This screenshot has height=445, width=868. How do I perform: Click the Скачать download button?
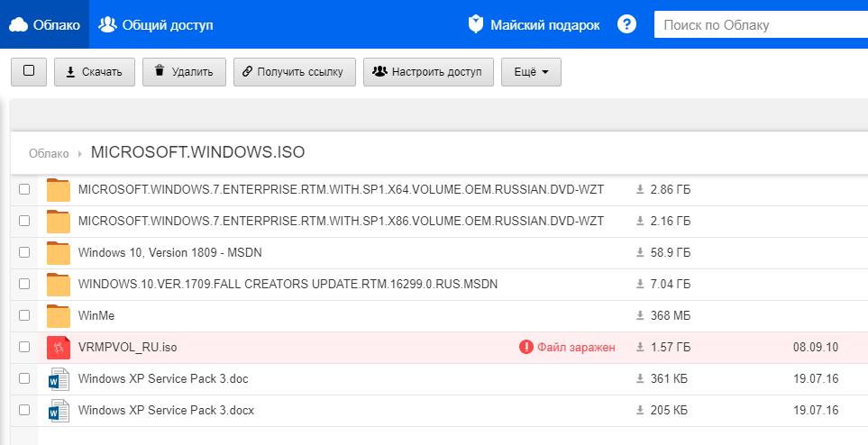pyautogui.click(x=95, y=72)
